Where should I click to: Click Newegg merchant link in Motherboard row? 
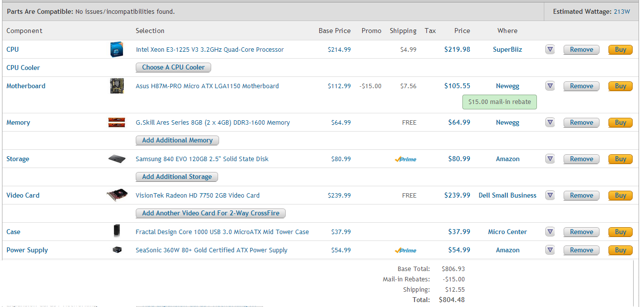(x=507, y=86)
